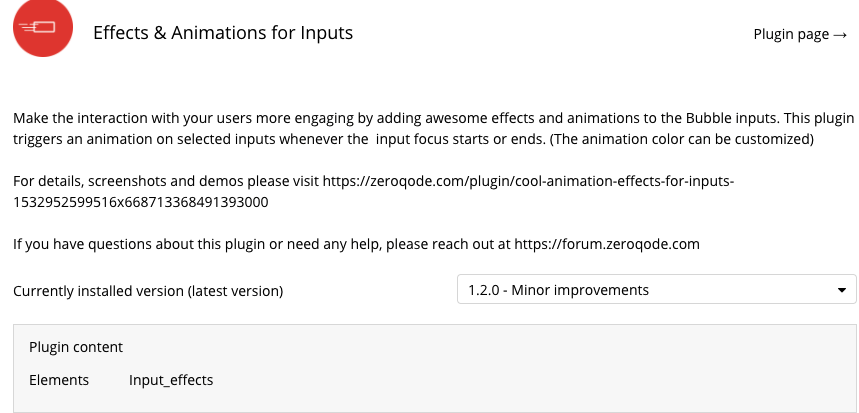Click the '(latest version)' text
Image resolution: width=859 pixels, height=413 pixels.
point(235,291)
